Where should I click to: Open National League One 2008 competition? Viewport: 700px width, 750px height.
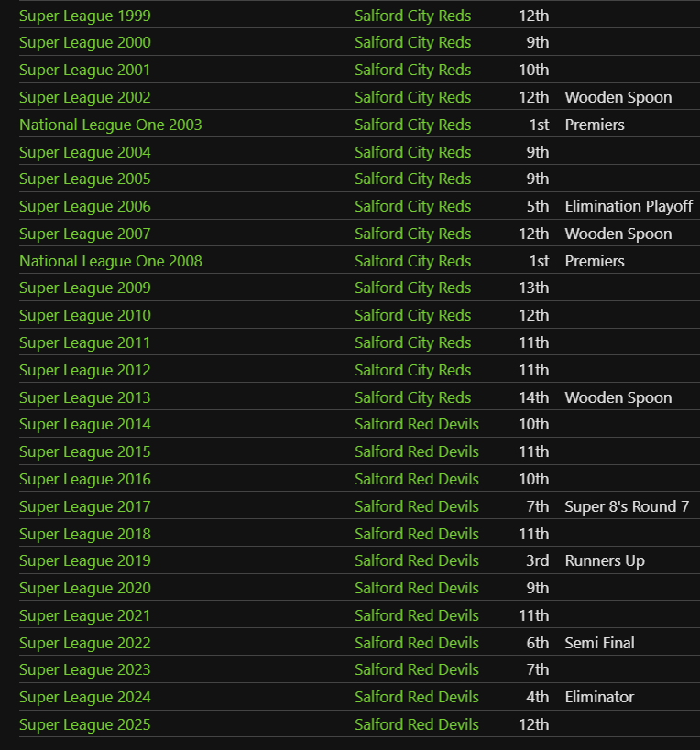coord(111,261)
